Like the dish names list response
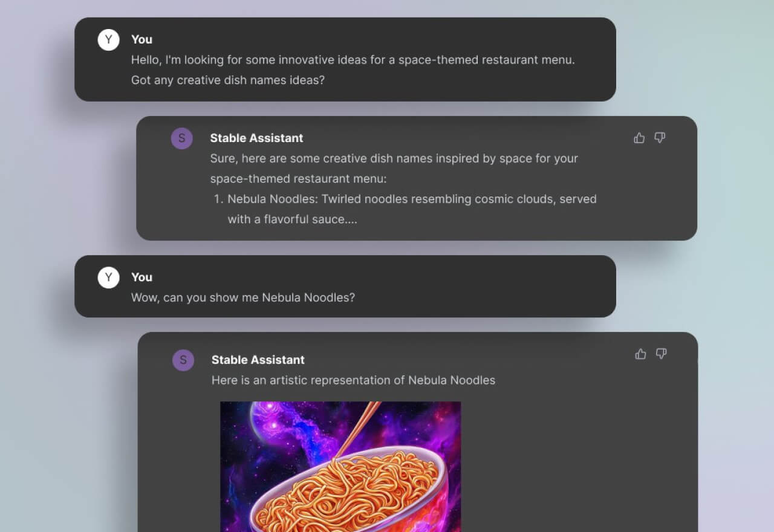774x532 pixels. pyautogui.click(x=639, y=138)
